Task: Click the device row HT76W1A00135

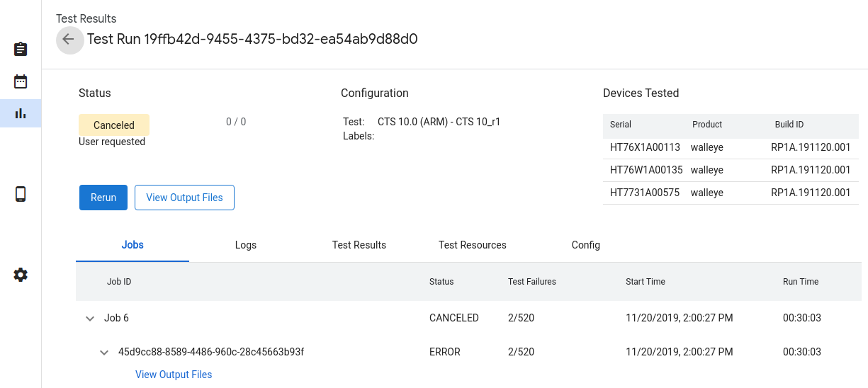Action: (x=730, y=171)
